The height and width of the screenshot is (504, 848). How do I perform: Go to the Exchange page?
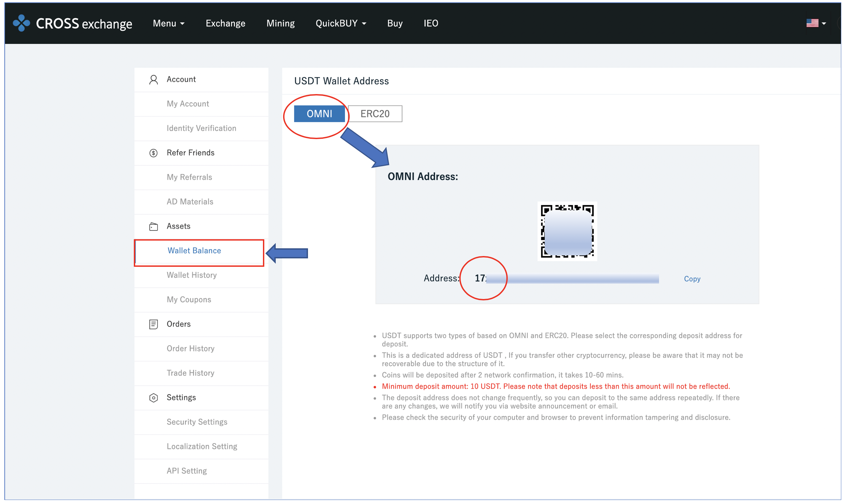click(x=225, y=24)
